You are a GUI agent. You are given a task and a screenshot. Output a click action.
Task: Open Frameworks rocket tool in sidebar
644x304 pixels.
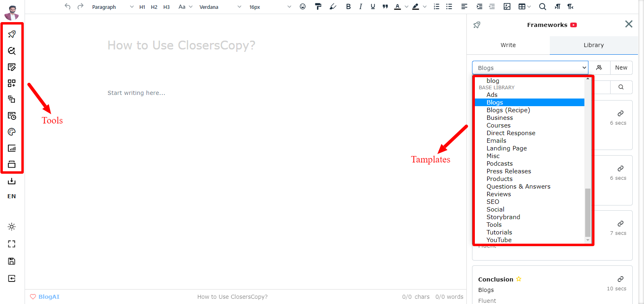pyautogui.click(x=12, y=34)
